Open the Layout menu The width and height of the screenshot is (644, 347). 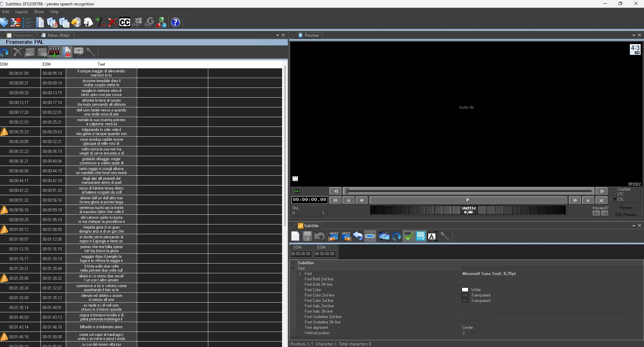22,12
